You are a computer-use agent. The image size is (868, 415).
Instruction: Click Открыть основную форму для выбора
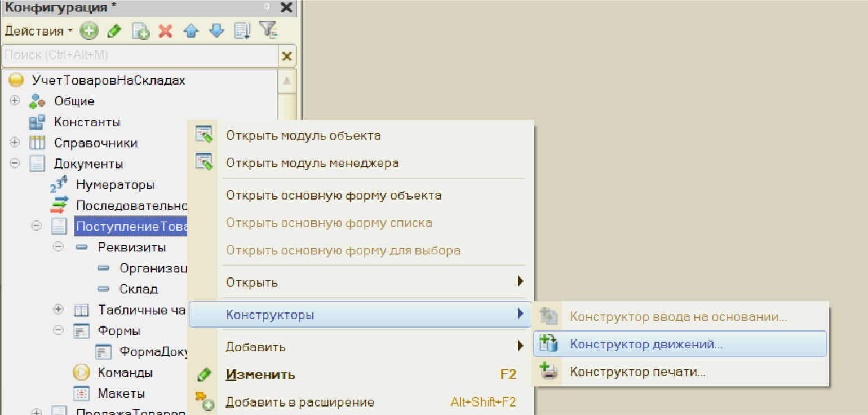pos(360,250)
